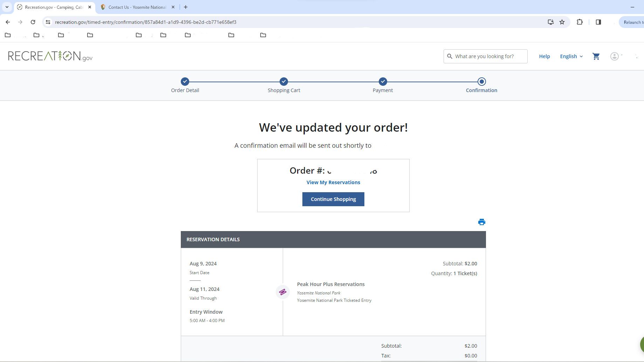Switch to the Contact Us Yosemite tab
Image resolution: width=644 pixels, height=362 pixels.
[x=137, y=7]
